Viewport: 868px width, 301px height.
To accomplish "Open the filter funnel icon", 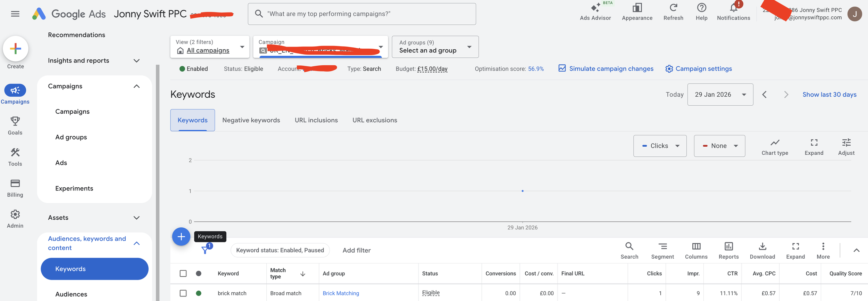I will 206,250.
